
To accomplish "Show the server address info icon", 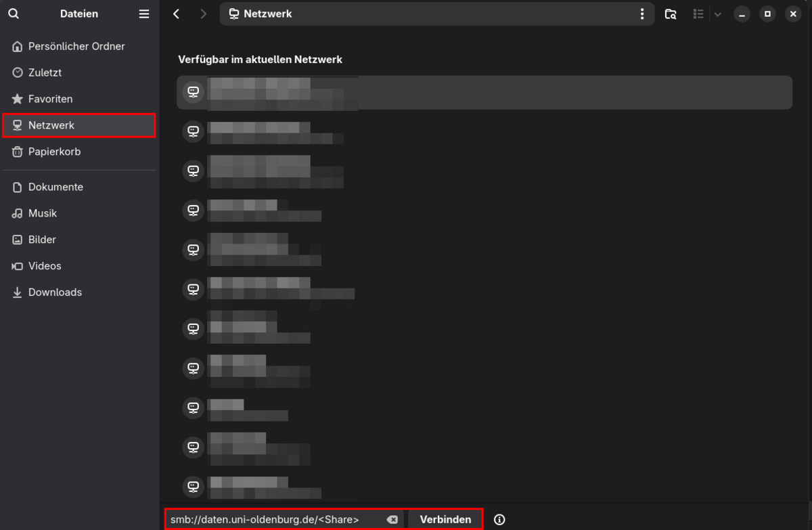I will (499, 519).
